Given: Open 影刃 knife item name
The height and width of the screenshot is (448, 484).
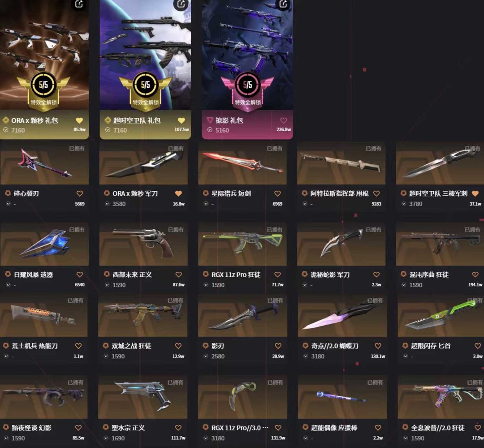Looking at the screenshot, I should 218,346.
